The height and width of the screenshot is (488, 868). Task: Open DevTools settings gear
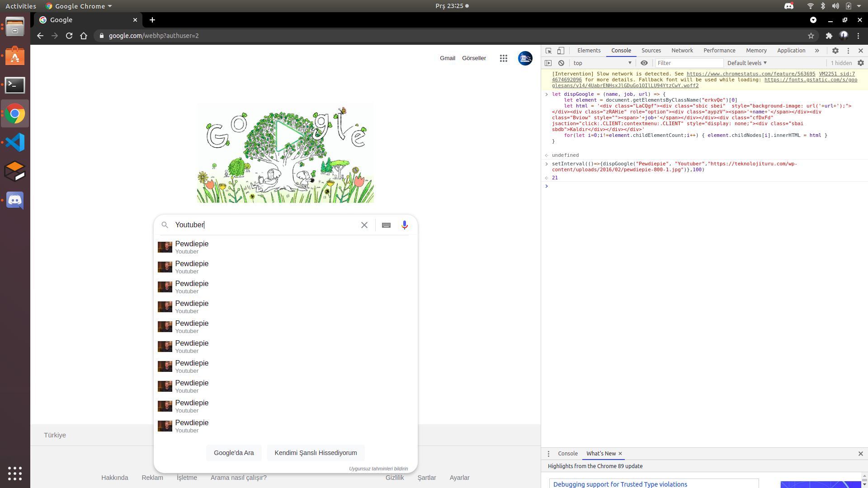tap(835, 51)
